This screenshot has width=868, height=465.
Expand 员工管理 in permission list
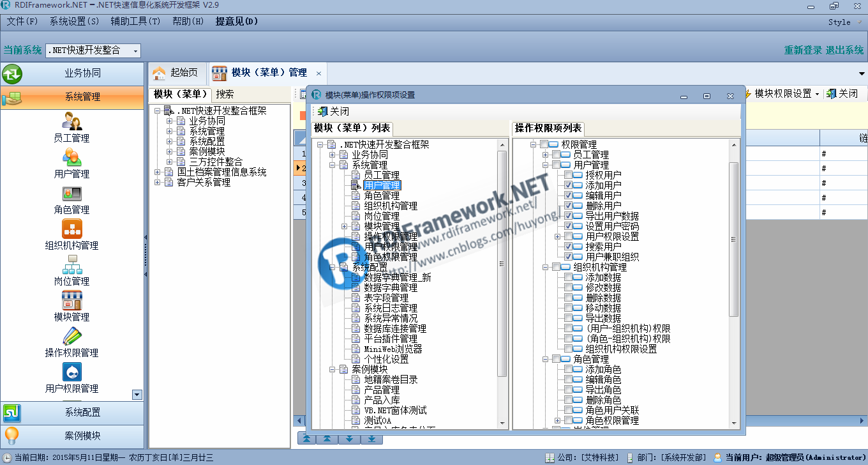click(x=545, y=155)
